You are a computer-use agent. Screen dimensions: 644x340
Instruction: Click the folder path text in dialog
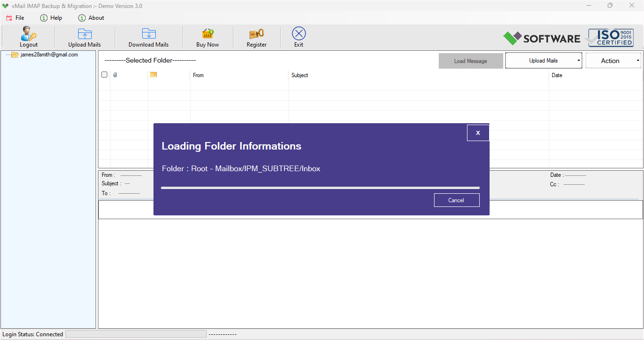(x=241, y=169)
